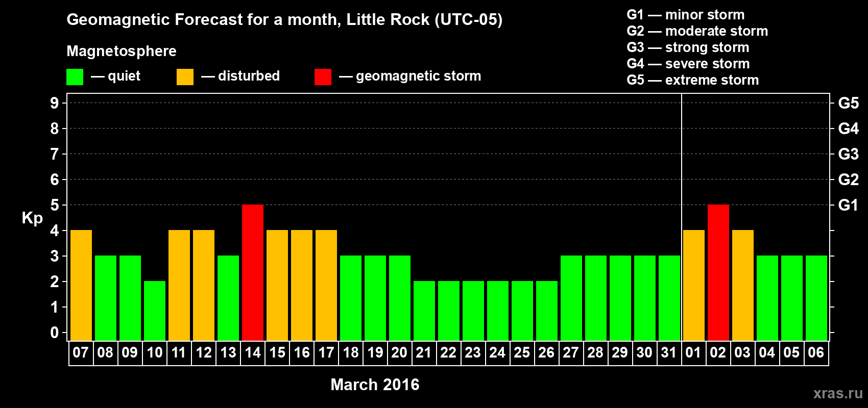Click the 'March 2016' month label
The image size is (868, 408).
coord(375,385)
